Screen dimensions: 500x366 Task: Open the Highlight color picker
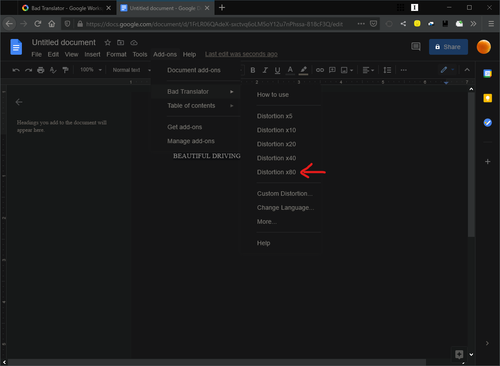pyautogui.click(x=303, y=70)
